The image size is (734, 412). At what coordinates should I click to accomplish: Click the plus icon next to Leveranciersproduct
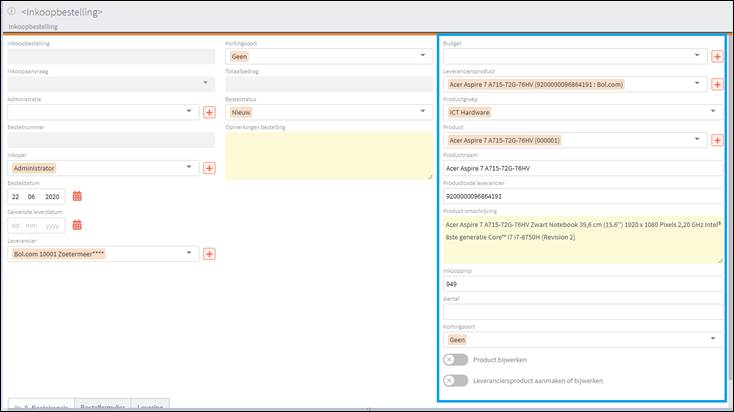click(717, 85)
